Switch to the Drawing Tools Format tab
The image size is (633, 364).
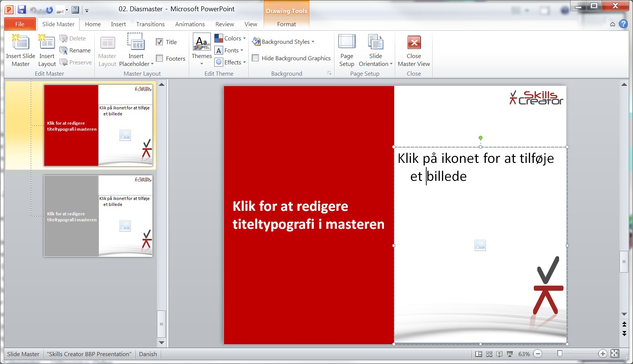[x=287, y=24]
